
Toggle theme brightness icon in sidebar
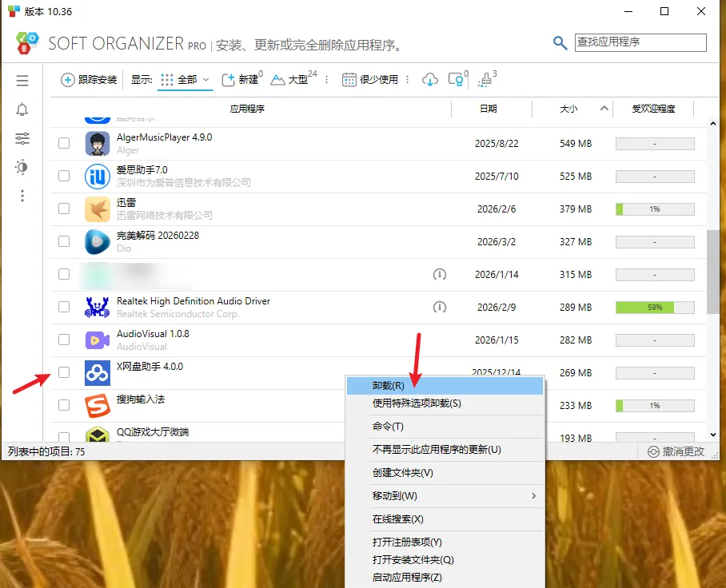(x=22, y=167)
